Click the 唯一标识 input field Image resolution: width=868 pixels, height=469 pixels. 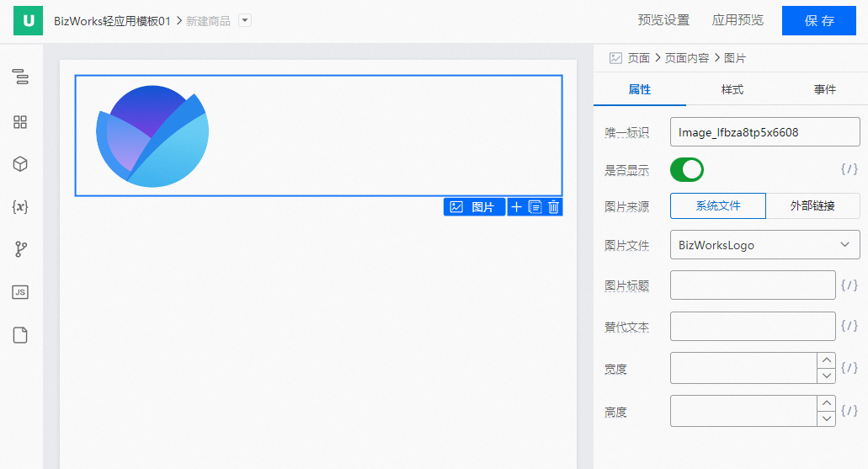(x=765, y=132)
